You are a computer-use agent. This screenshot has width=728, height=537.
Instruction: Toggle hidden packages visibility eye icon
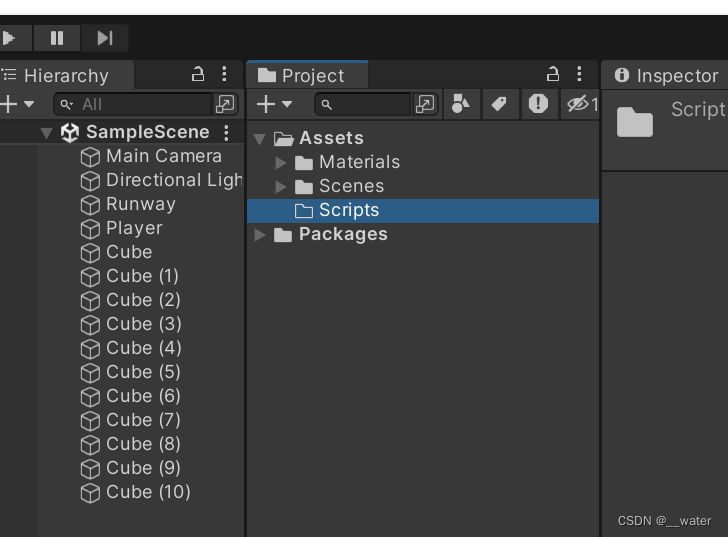(578, 104)
